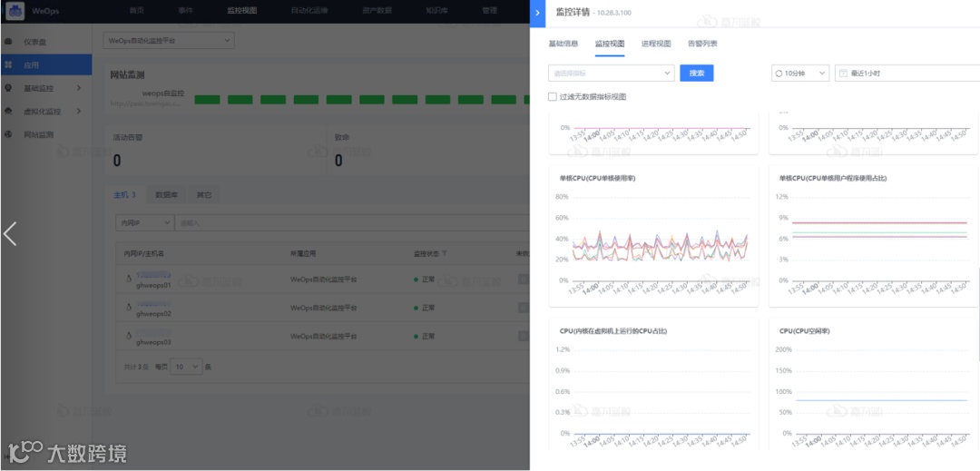Image resolution: width=980 pixels, height=471 pixels.
Task: Collapse the 监控详情 panel with blue arrow
Action: tap(537, 13)
